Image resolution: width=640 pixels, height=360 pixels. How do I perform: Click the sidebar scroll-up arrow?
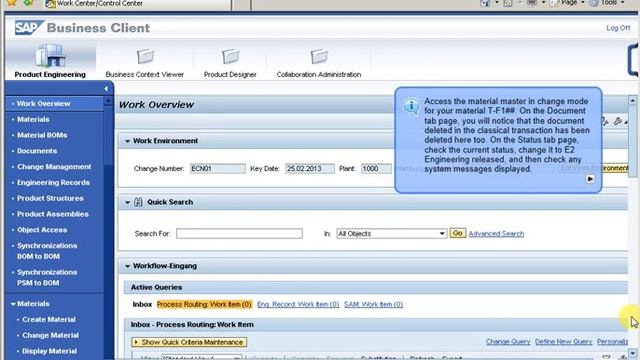click(108, 100)
